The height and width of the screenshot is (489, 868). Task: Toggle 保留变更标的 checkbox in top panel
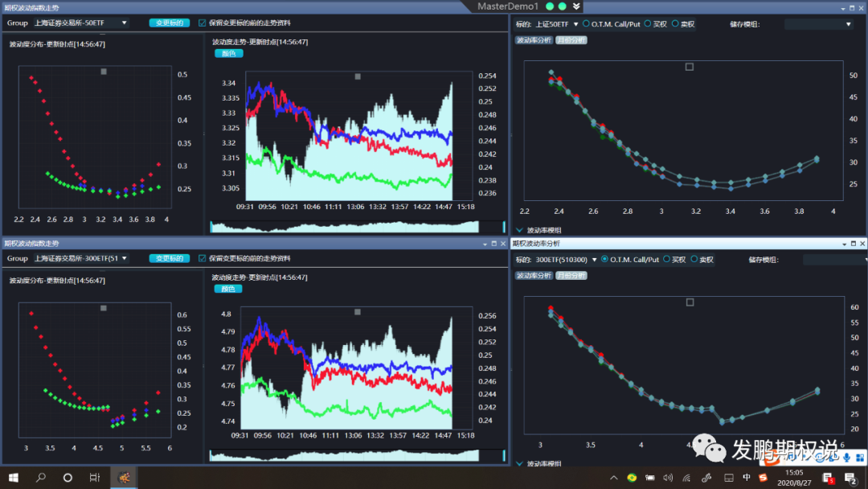[x=202, y=23]
